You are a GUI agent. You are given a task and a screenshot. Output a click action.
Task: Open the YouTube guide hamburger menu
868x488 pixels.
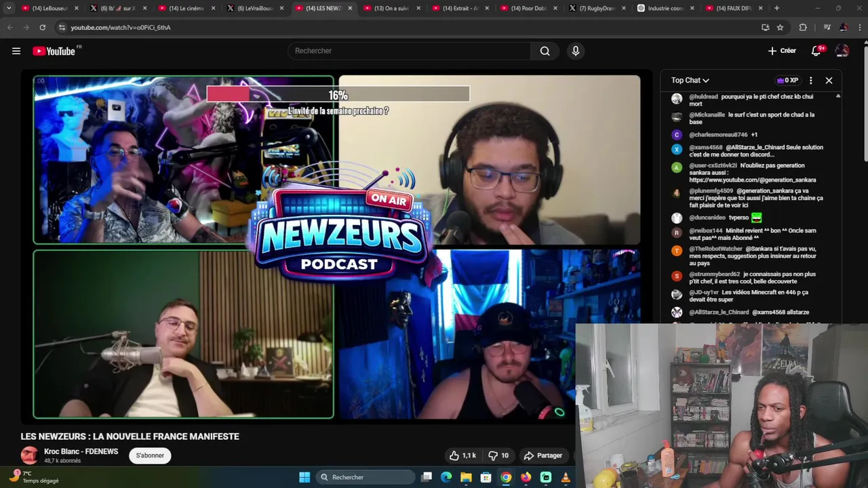tap(16, 51)
